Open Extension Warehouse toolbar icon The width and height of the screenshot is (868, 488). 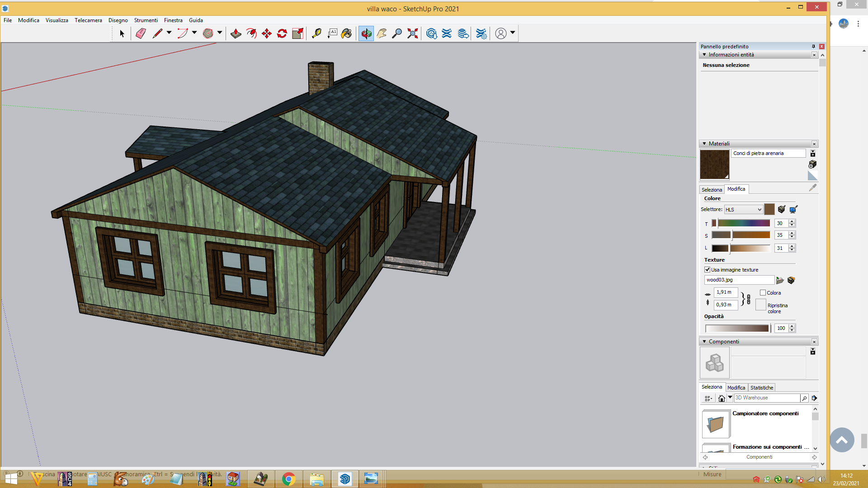pos(447,33)
